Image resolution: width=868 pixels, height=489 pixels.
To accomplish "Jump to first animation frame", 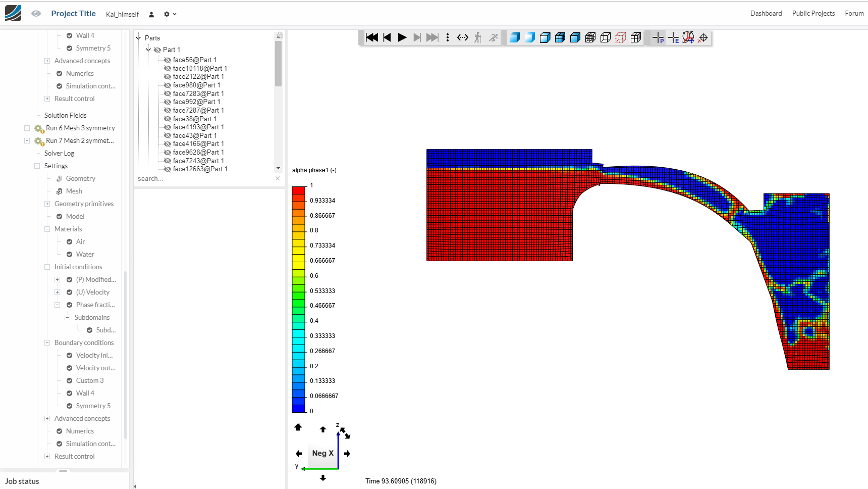I will 372,37.
